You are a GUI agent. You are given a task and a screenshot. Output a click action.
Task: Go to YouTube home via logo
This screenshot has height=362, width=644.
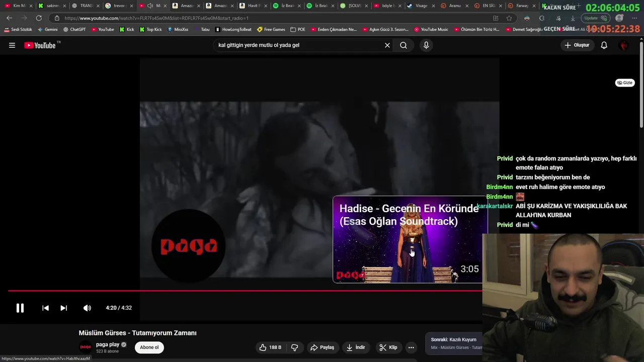tap(40, 45)
